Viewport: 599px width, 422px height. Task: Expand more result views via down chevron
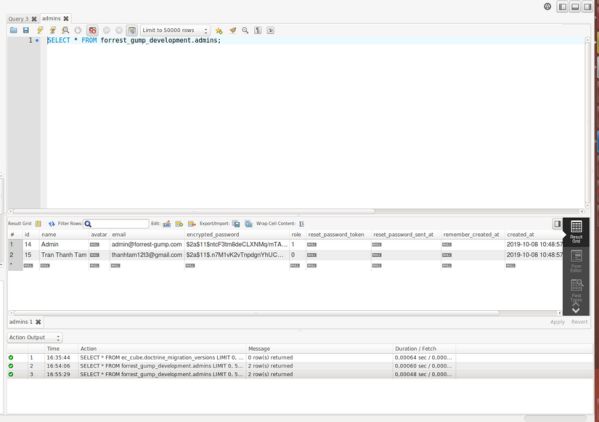pyautogui.click(x=576, y=309)
